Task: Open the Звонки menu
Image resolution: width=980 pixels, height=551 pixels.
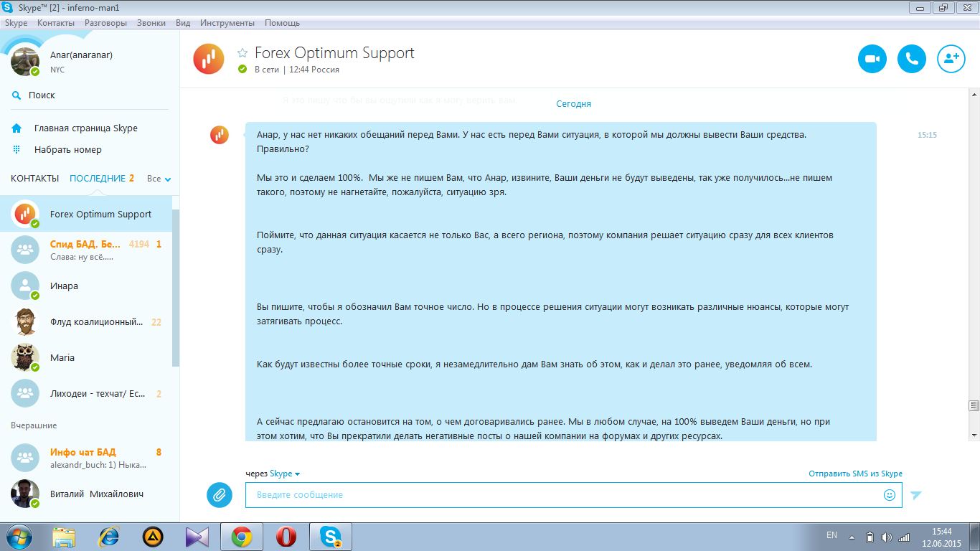Action: 151,23
